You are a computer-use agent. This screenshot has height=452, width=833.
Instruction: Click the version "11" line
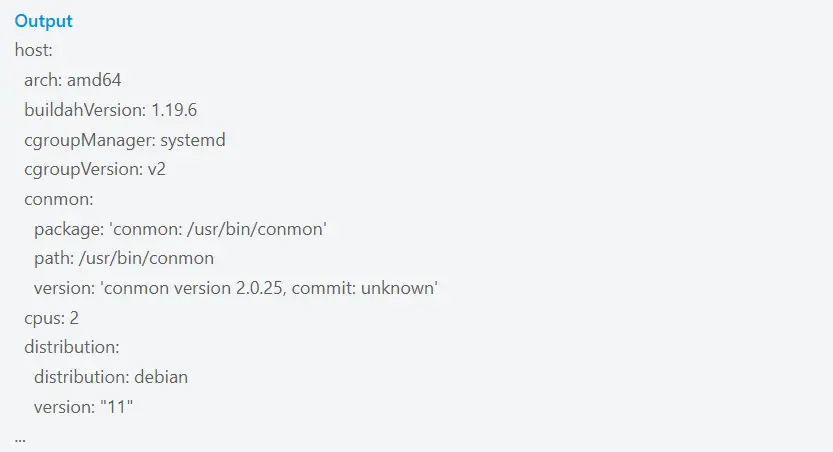[x=83, y=407]
